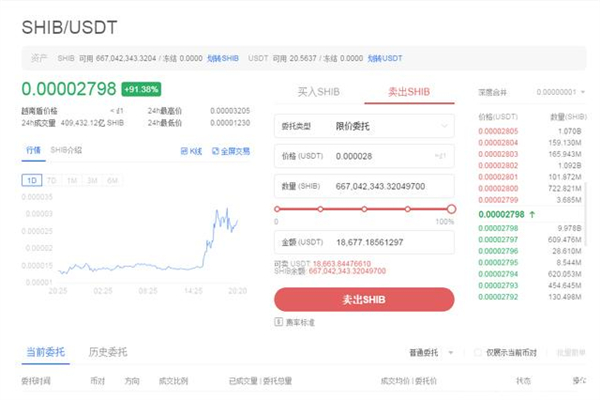
Task: Click the 成交比例 column header
Action: (x=173, y=381)
